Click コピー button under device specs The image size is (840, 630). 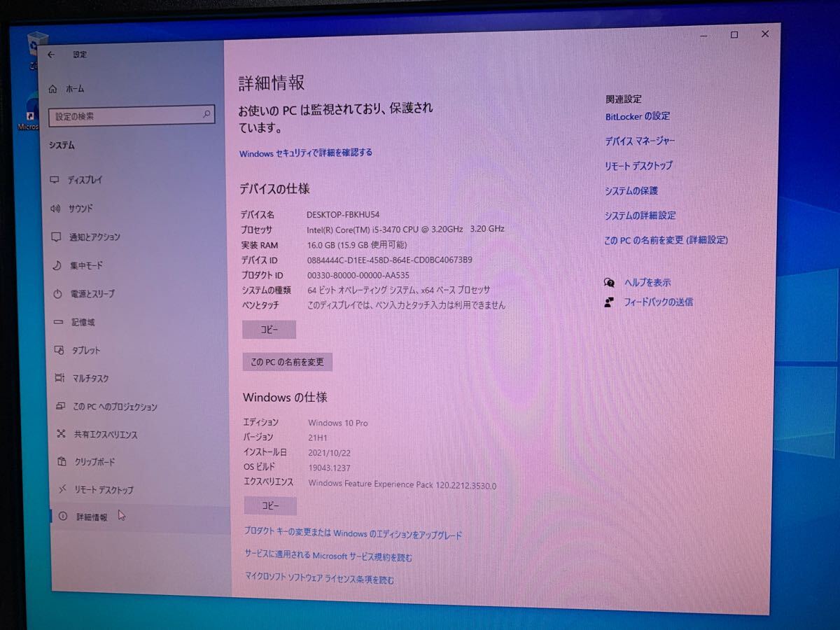point(269,330)
